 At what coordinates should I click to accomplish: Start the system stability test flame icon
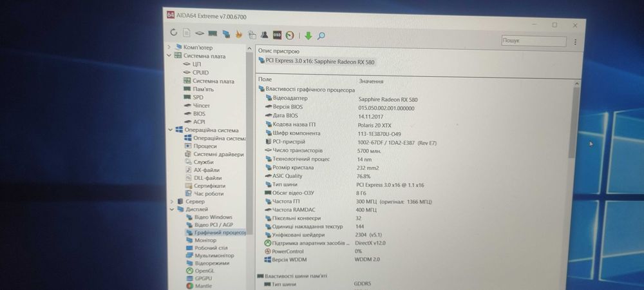239,35
